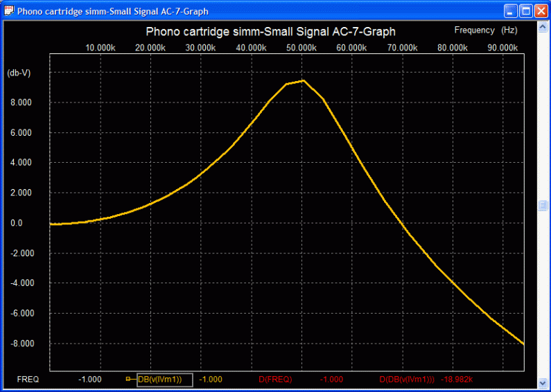Click the vertical scrollbar thumb
Viewport: 551px width, 392px height.
544,205
